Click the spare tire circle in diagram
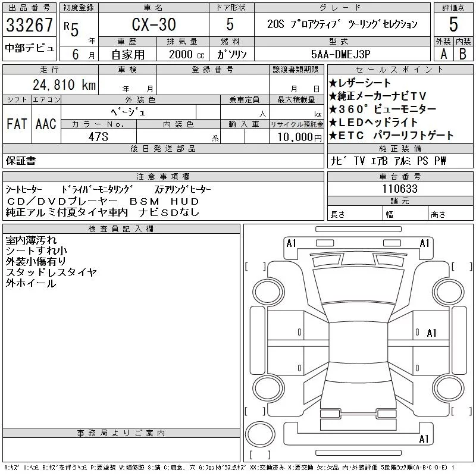Image resolution: width=476 pixels, height=476 pixels. 260,434
